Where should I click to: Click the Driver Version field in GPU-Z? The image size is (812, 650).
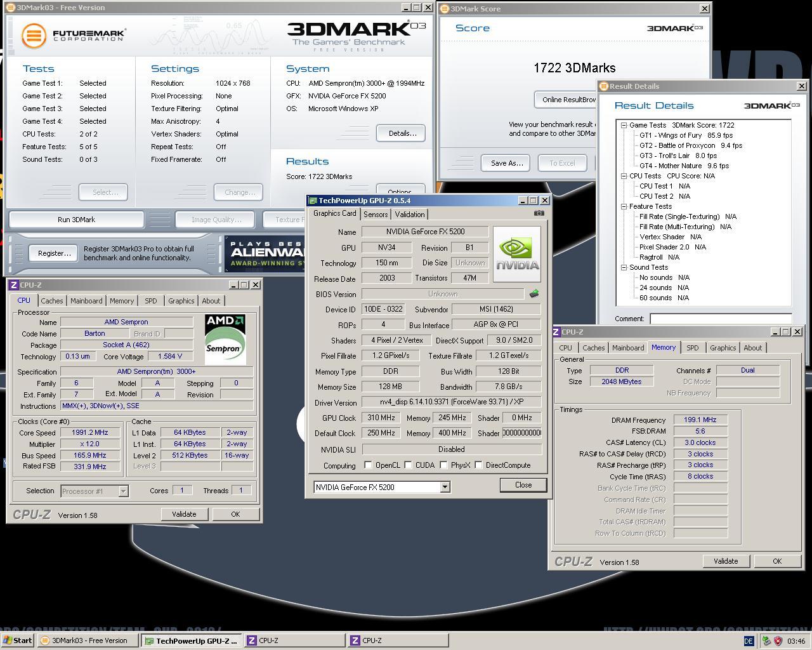click(x=452, y=402)
